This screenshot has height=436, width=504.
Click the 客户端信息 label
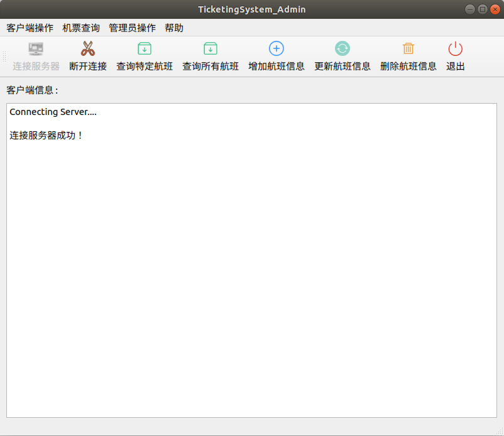[x=32, y=90]
